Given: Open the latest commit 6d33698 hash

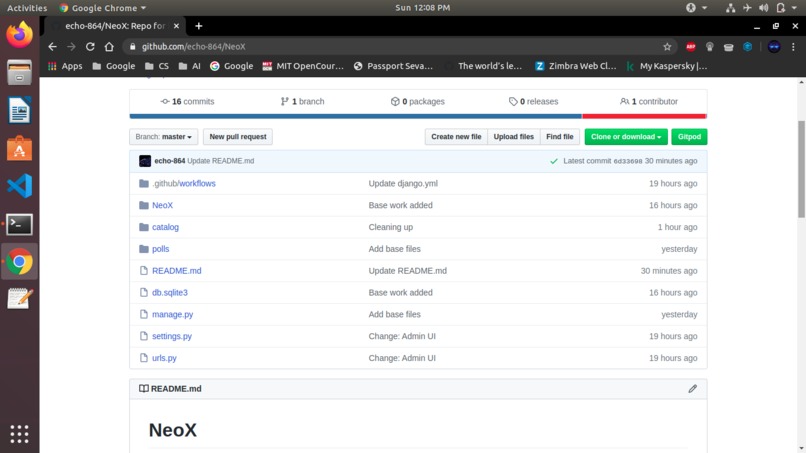Looking at the screenshot, I should 628,161.
